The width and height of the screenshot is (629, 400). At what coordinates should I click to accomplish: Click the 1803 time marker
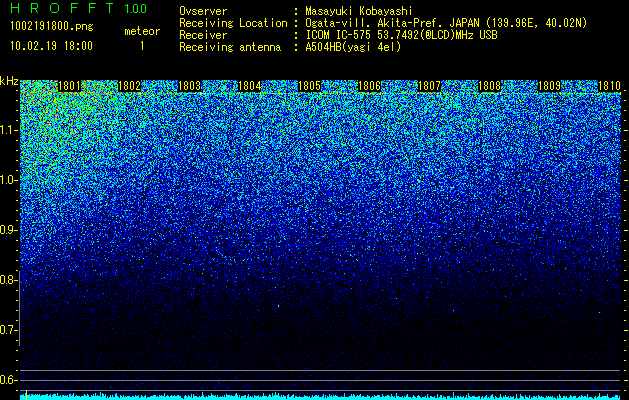[x=189, y=86]
